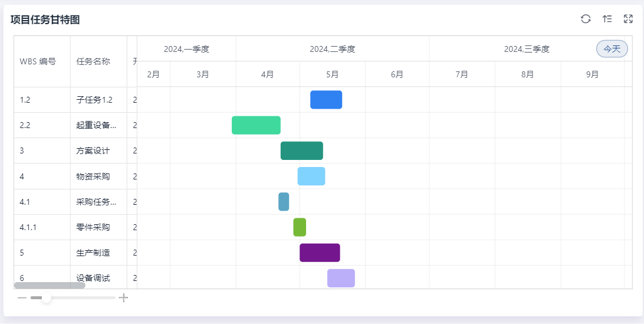Click the purple 生产制造 task bar
This screenshot has width=644, height=324.
[x=320, y=253]
